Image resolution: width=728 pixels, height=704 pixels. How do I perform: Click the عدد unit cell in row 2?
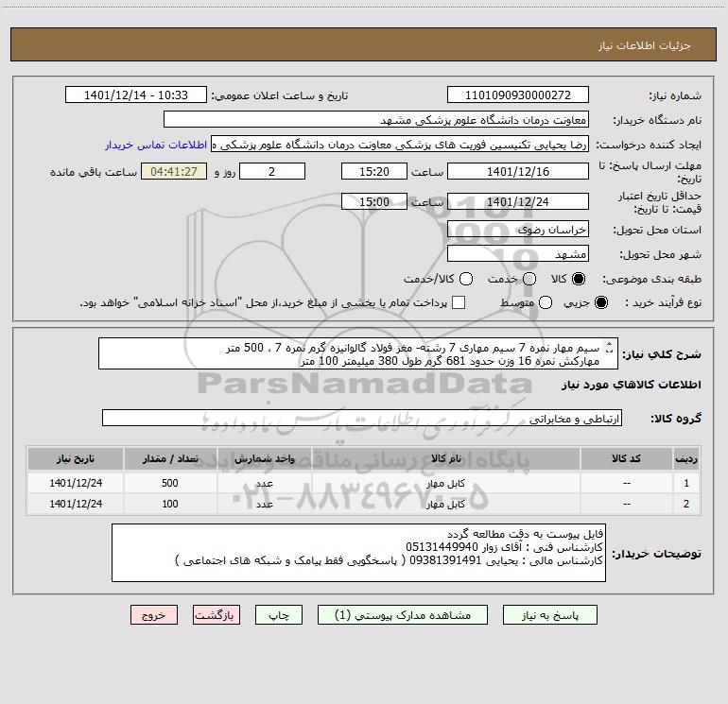[x=264, y=504]
